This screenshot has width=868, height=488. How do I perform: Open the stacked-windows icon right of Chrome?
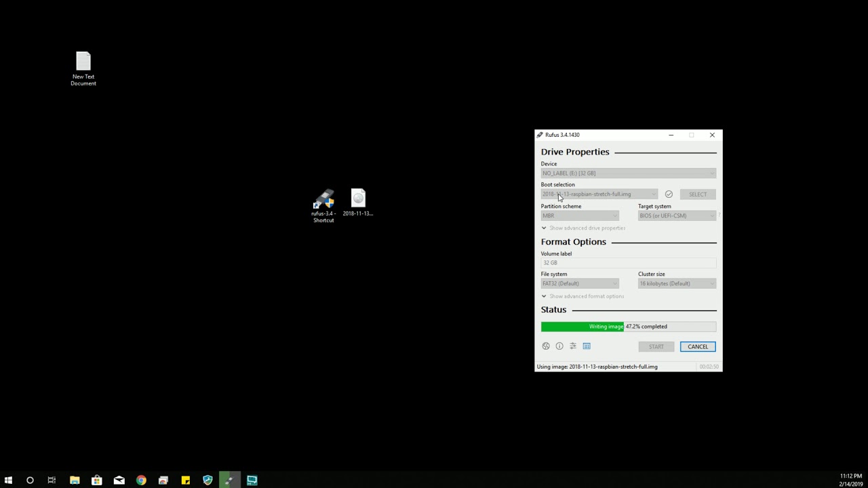tap(163, 480)
